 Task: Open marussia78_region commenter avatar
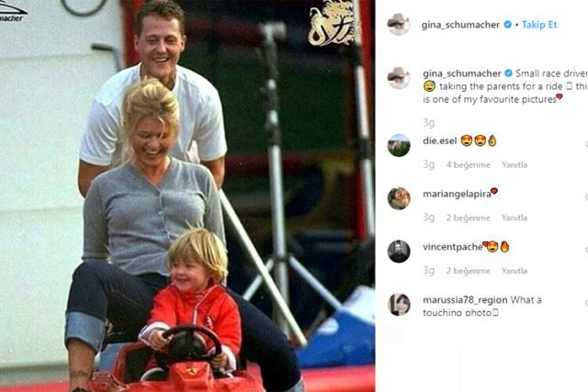point(399,304)
